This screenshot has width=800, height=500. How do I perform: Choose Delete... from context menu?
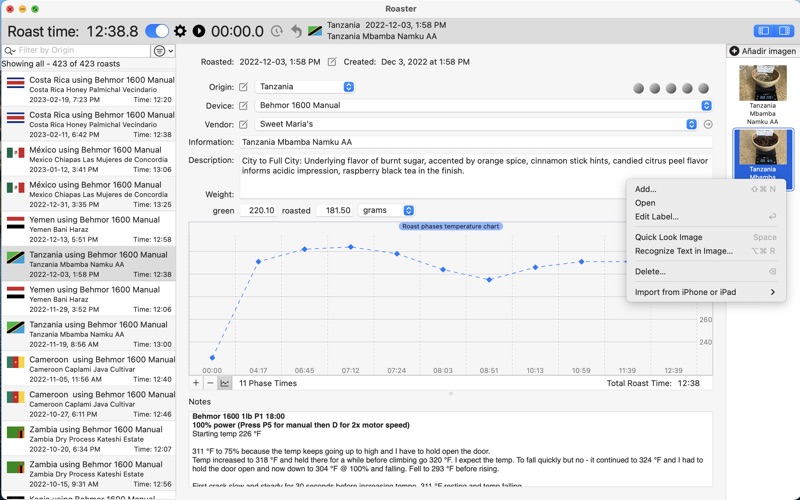click(706, 272)
